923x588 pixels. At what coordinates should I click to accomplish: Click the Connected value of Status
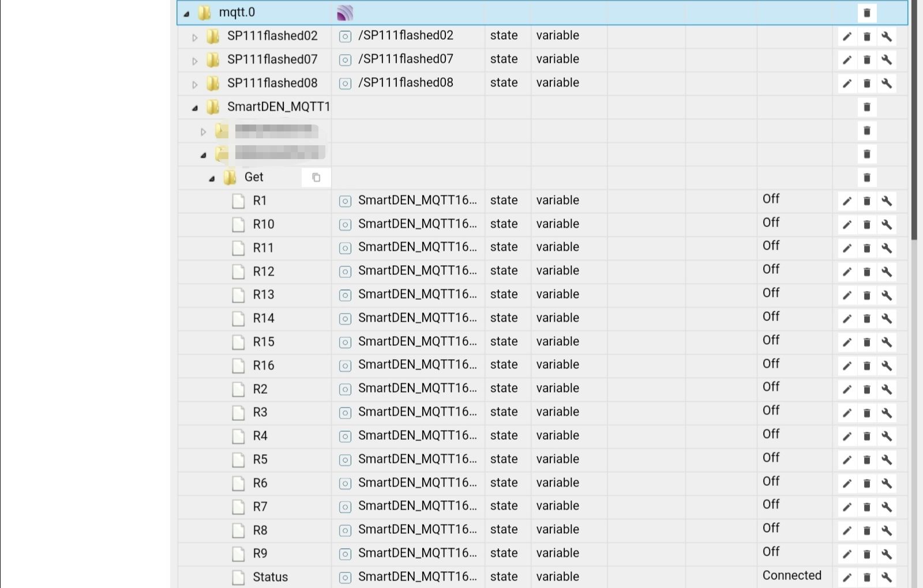[x=791, y=575]
